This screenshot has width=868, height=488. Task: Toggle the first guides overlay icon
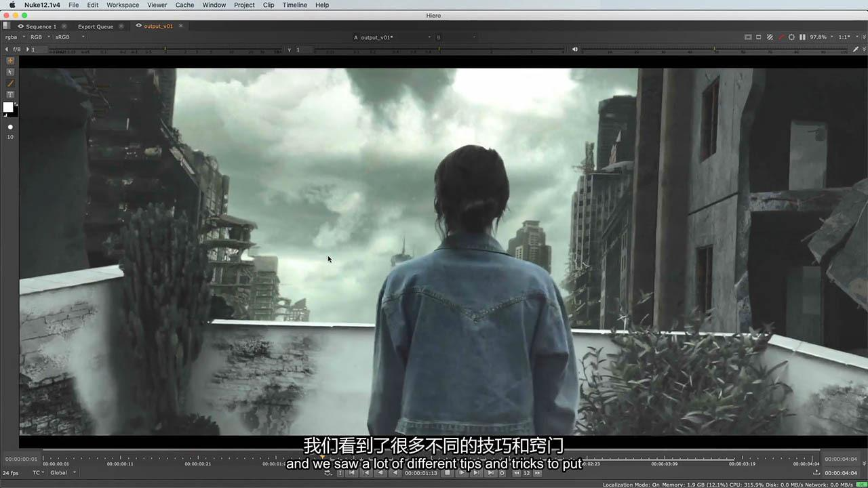click(748, 37)
